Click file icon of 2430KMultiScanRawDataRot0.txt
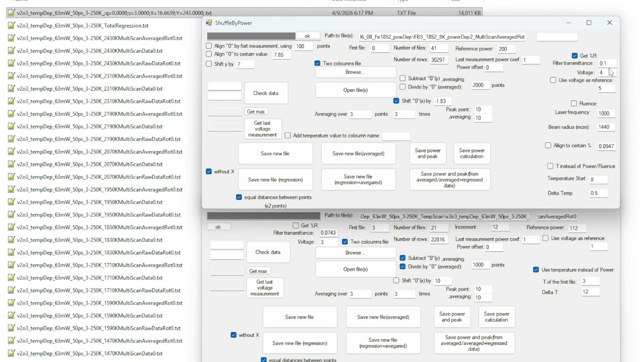 11,63
